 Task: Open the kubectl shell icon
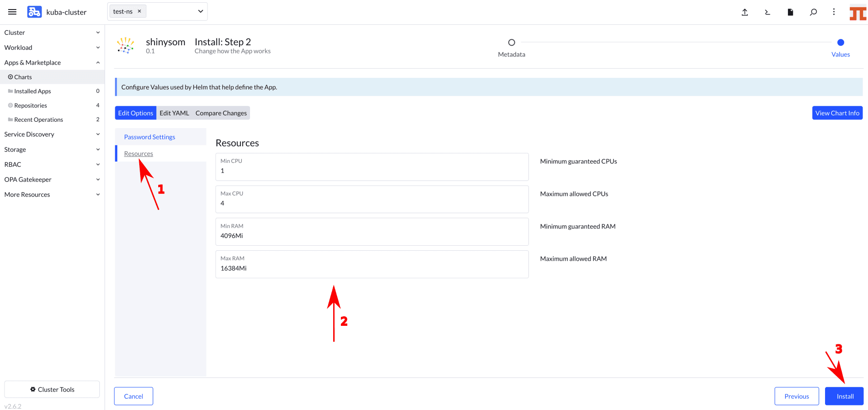pyautogui.click(x=767, y=12)
